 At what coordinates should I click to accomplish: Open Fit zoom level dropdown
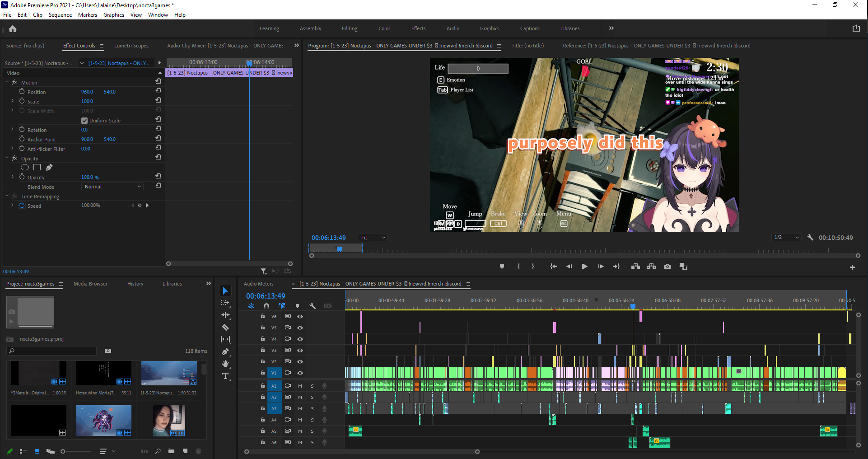(373, 238)
